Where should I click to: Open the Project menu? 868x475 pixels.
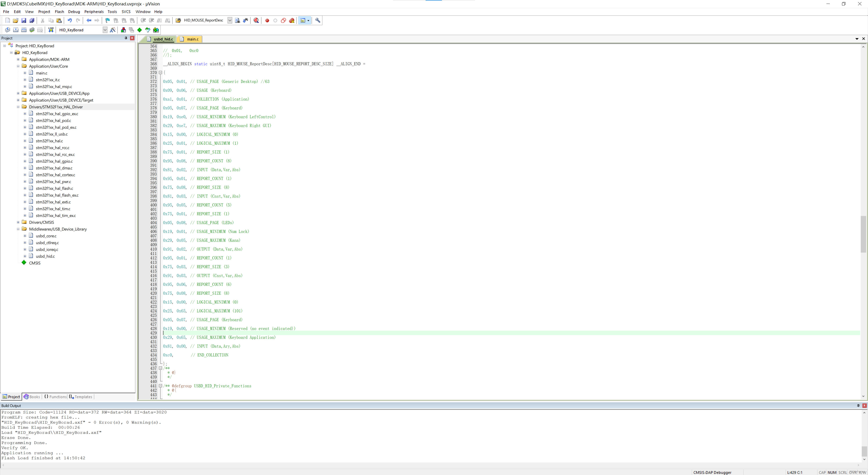click(44, 12)
